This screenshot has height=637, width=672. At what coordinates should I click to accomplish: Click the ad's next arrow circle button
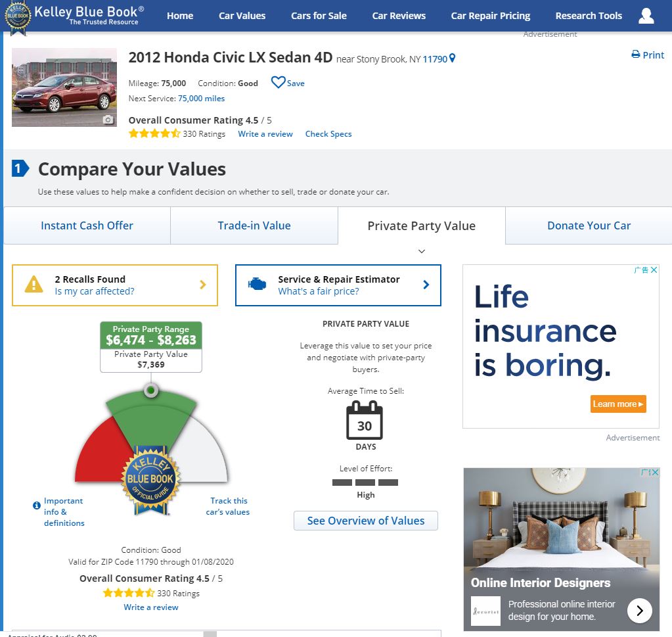point(639,610)
